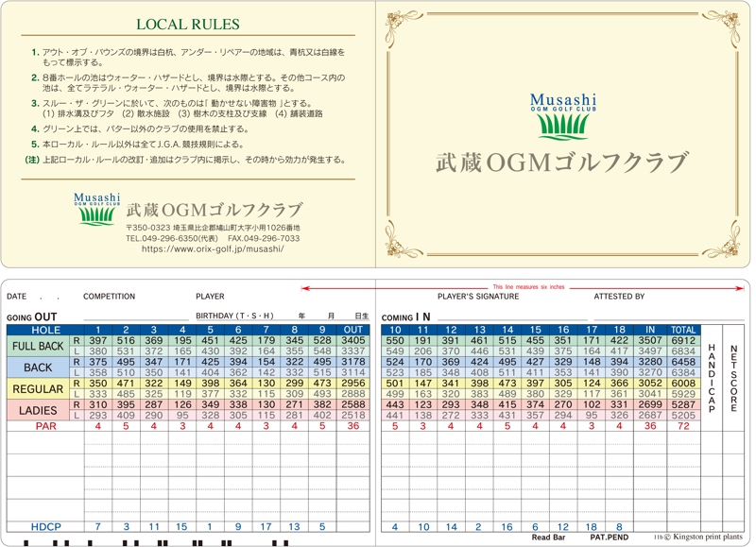Click the yellow REGULAR tee label

38,389
